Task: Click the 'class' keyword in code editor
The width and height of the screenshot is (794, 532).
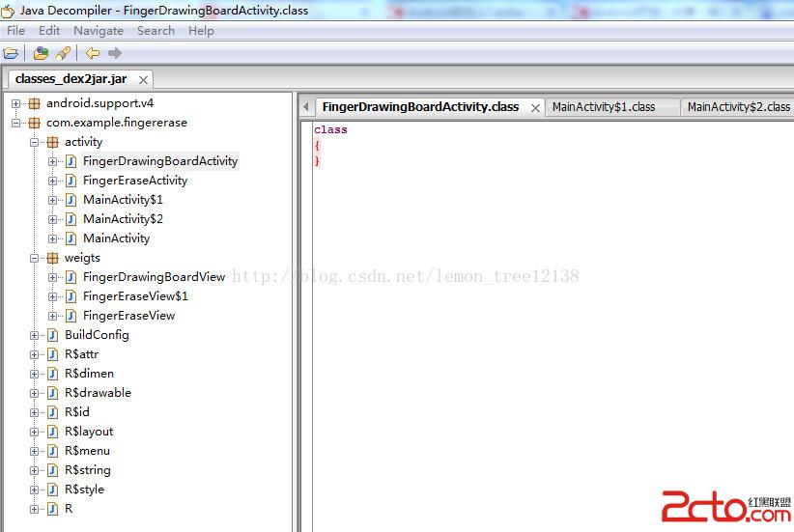Action: point(330,130)
